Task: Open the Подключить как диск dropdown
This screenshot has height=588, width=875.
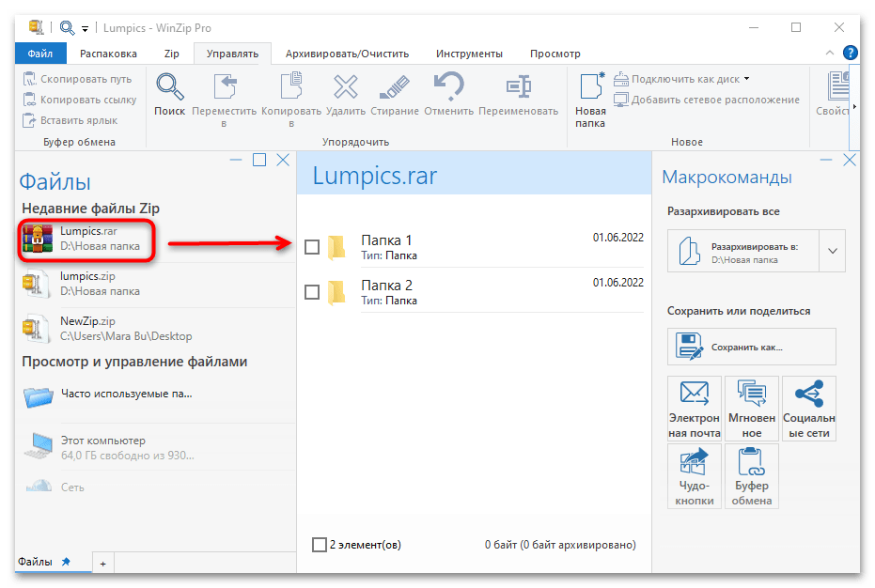Action: click(746, 79)
